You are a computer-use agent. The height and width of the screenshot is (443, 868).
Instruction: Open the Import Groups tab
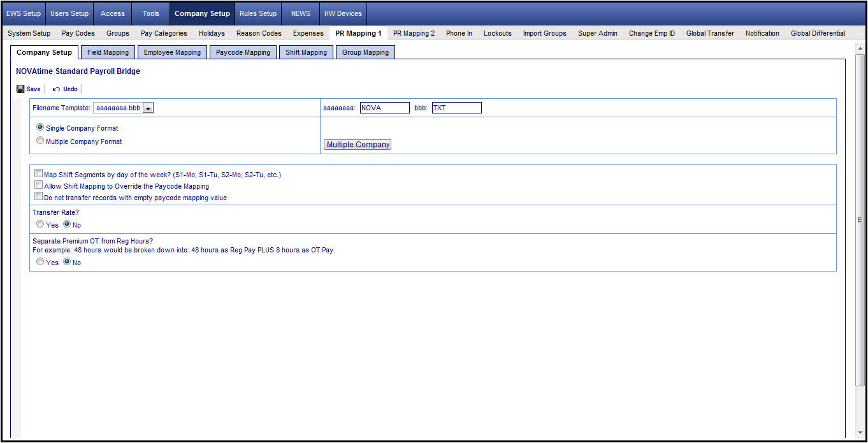tap(545, 33)
